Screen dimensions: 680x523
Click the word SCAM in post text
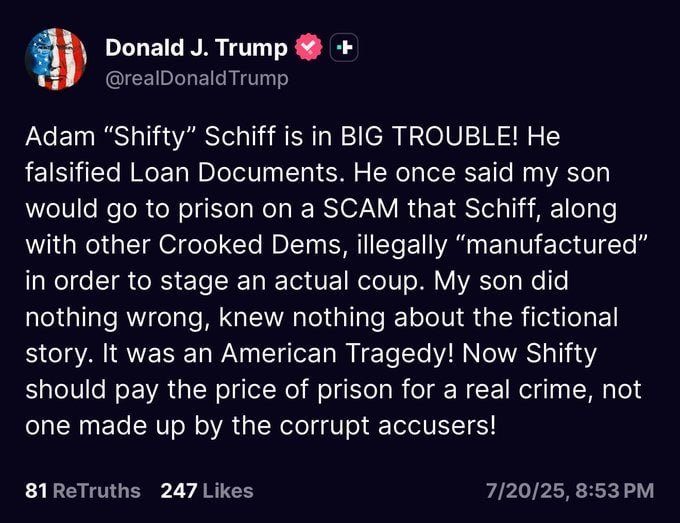(x=361, y=209)
